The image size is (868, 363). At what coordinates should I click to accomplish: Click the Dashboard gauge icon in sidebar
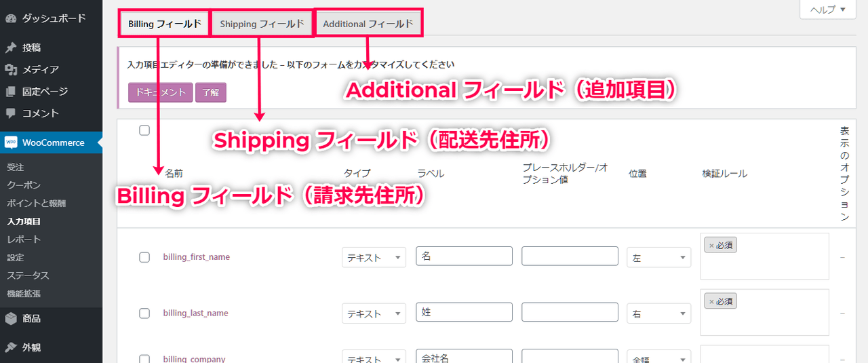click(11, 18)
